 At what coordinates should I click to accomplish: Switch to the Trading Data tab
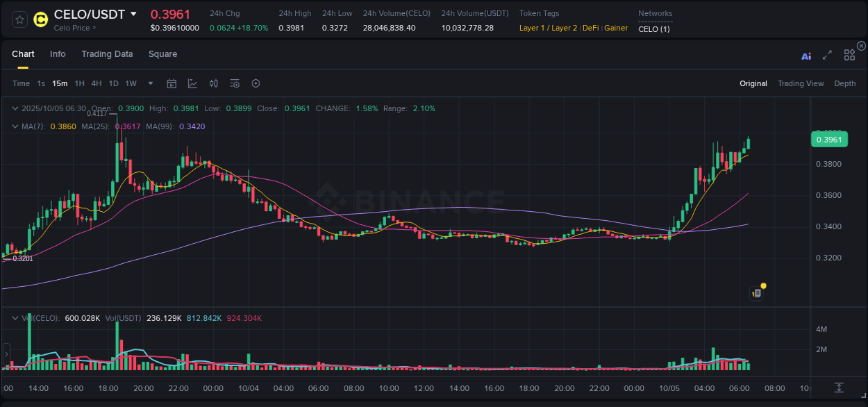point(107,54)
